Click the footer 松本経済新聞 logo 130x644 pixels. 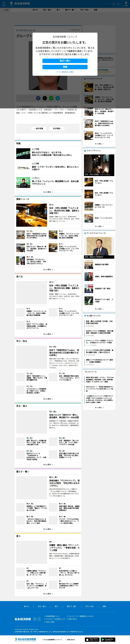coord(23,619)
